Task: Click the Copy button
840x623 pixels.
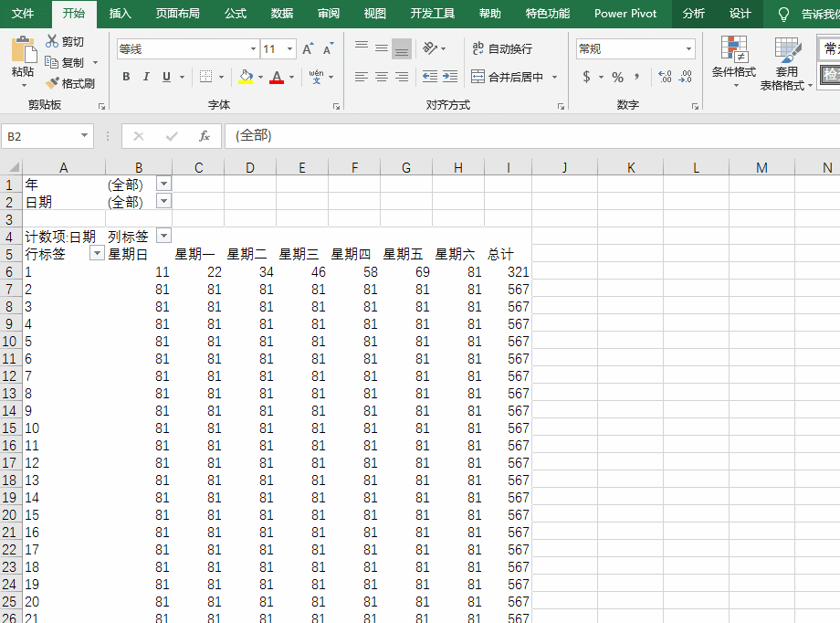Action: point(64,63)
